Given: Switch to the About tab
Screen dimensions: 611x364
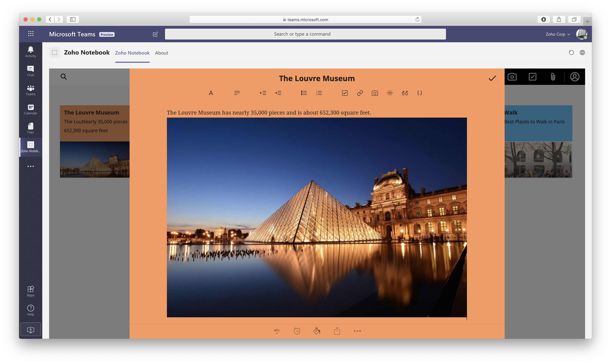Looking at the screenshot, I should pyautogui.click(x=161, y=53).
